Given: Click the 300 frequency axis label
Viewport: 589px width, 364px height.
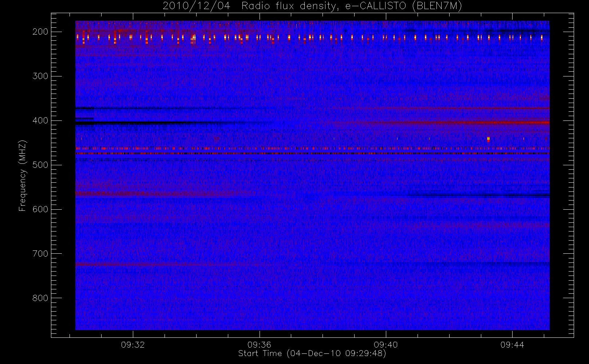Looking at the screenshot, I should point(40,76).
